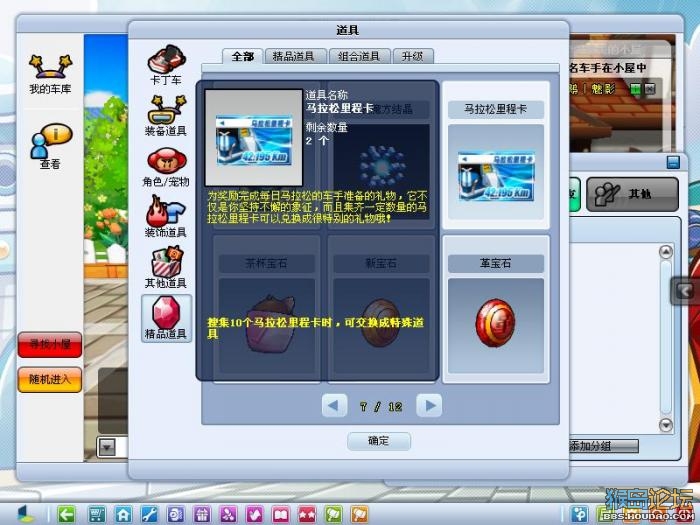
Task: Click the game logo at bottom left
Action: click(x=26, y=513)
